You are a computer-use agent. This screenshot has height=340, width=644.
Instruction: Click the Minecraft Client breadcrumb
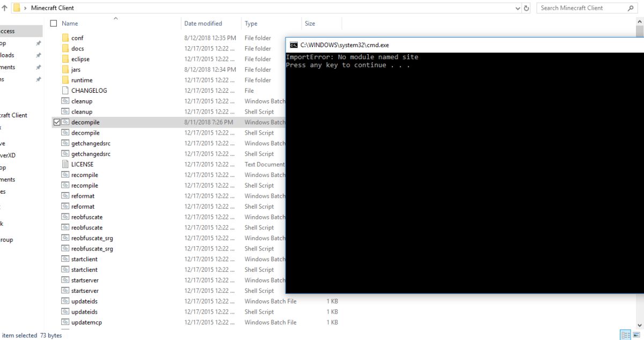coord(53,8)
